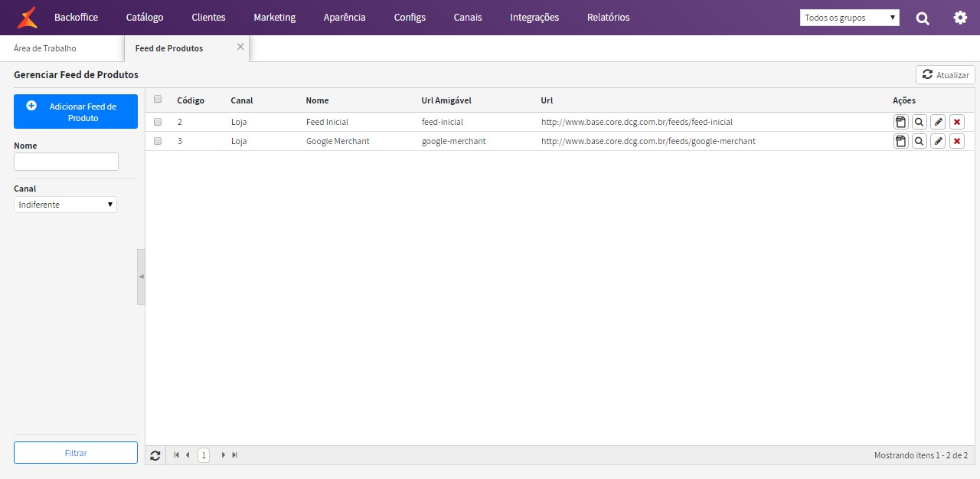Open the Todos os grupos dropdown
Viewport: 980px width, 479px height.
tap(850, 18)
